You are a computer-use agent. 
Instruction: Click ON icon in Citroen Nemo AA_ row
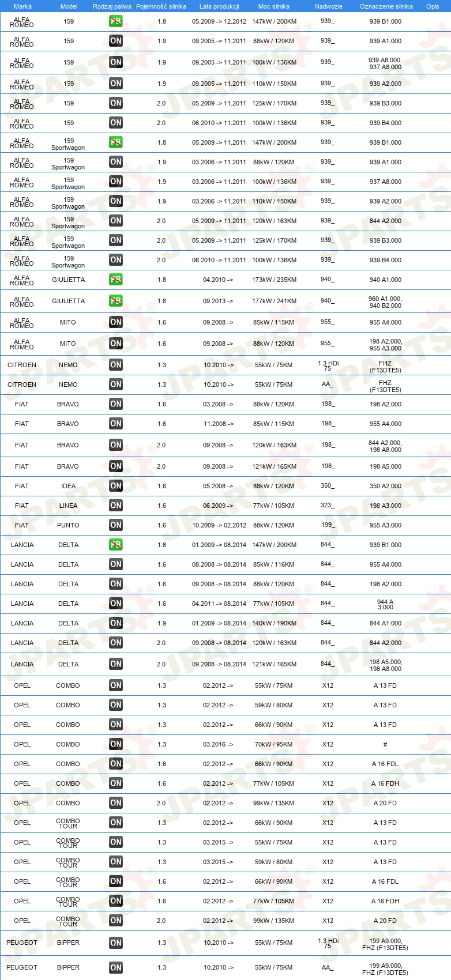116,385
